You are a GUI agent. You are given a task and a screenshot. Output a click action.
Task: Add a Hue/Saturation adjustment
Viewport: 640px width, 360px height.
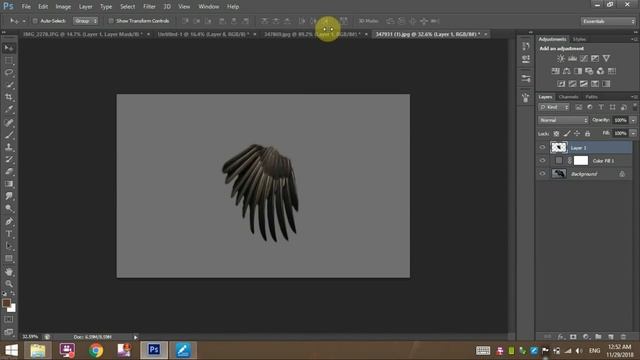pos(556,71)
